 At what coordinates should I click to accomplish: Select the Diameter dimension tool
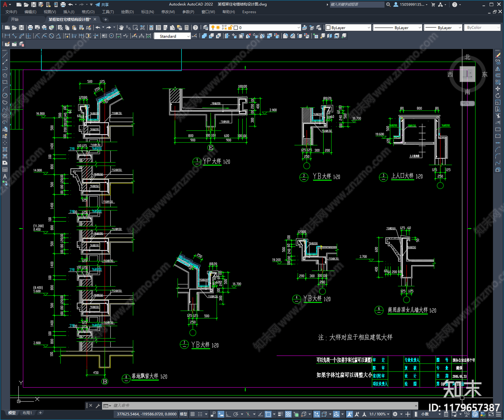52,36
